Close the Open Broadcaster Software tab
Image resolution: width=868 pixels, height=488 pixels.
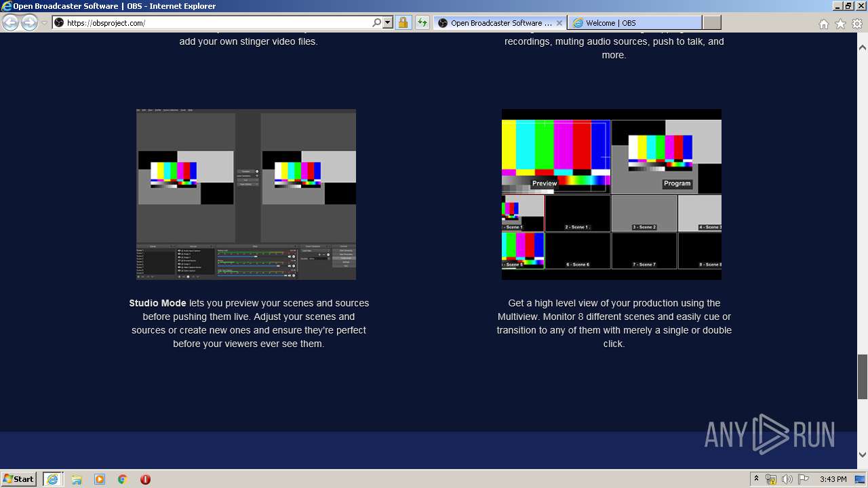[x=559, y=22]
